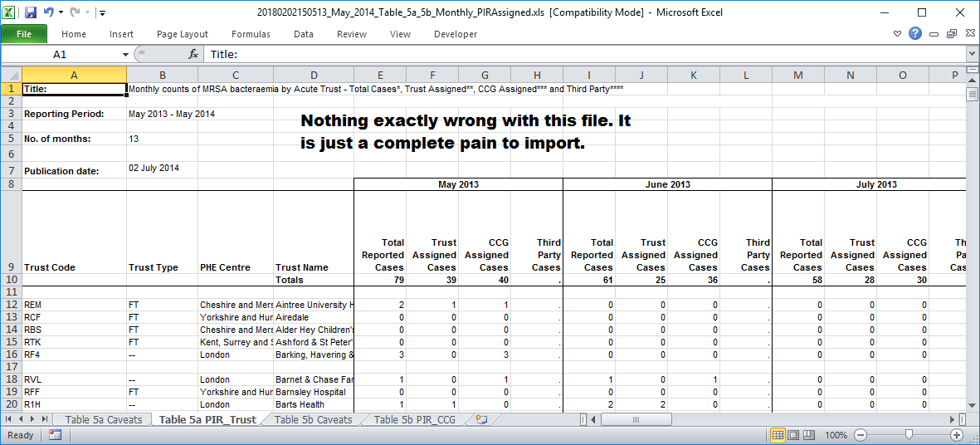Screen dimensions: 980x445
Task: Click the Excel application icon in title bar
Action: tap(10, 12)
